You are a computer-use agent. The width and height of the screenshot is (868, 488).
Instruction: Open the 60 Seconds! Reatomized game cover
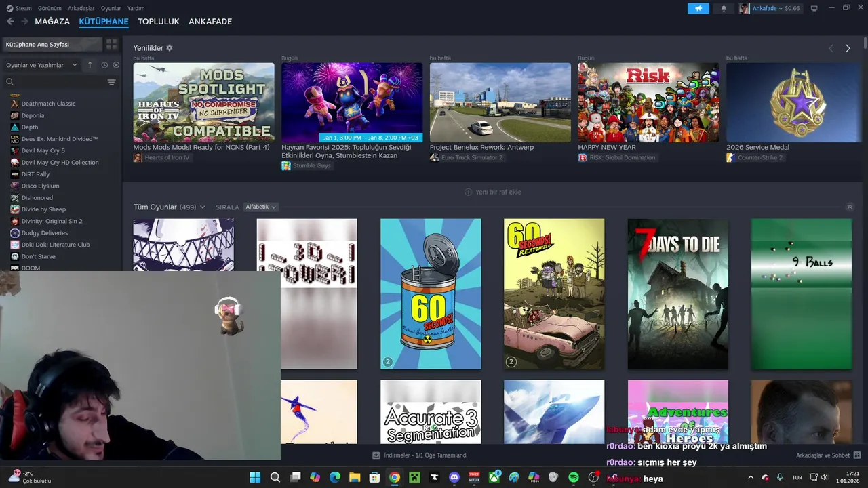point(554,294)
